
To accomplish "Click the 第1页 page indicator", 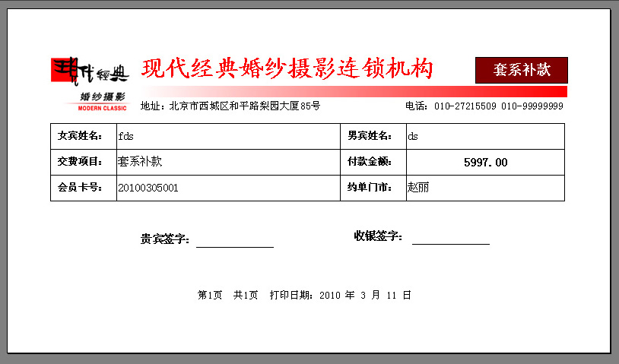I will tap(210, 295).
